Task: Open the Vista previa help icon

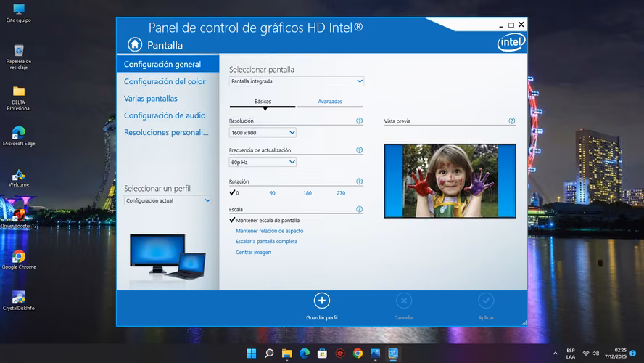Action: point(512,121)
